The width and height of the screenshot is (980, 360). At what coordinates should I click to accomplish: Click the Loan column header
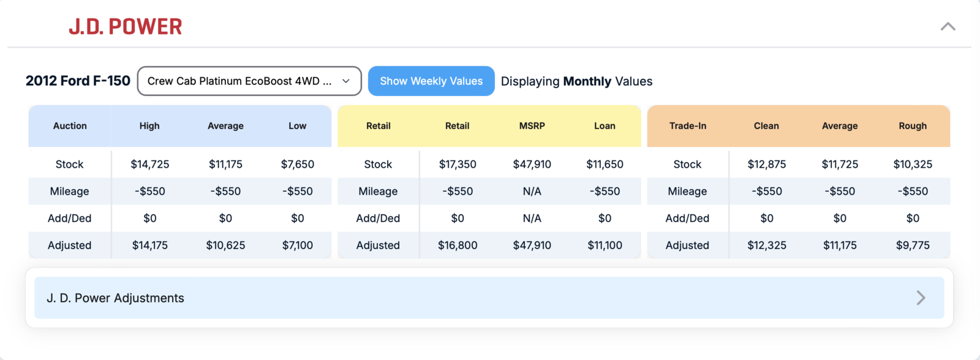pyautogui.click(x=605, y=126)
